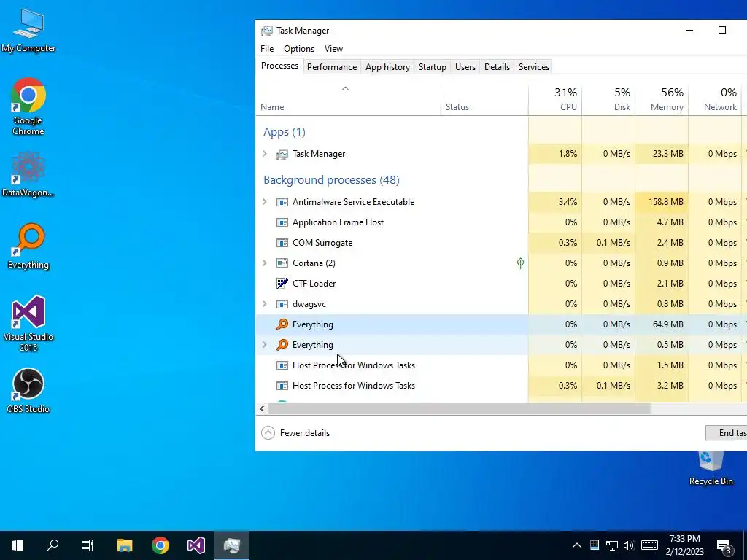
Task: Expand the dwagsvc process row
Action: [265, 304]
